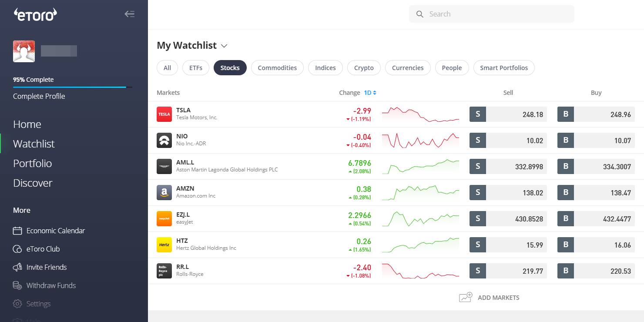Click the 95% Complete label
This screenshot has width=644, height=322.
34,80
